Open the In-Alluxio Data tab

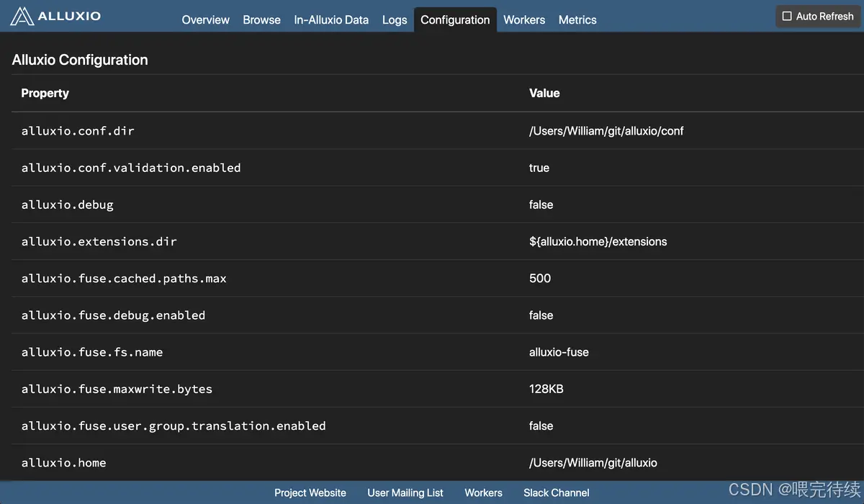point(331,20)
